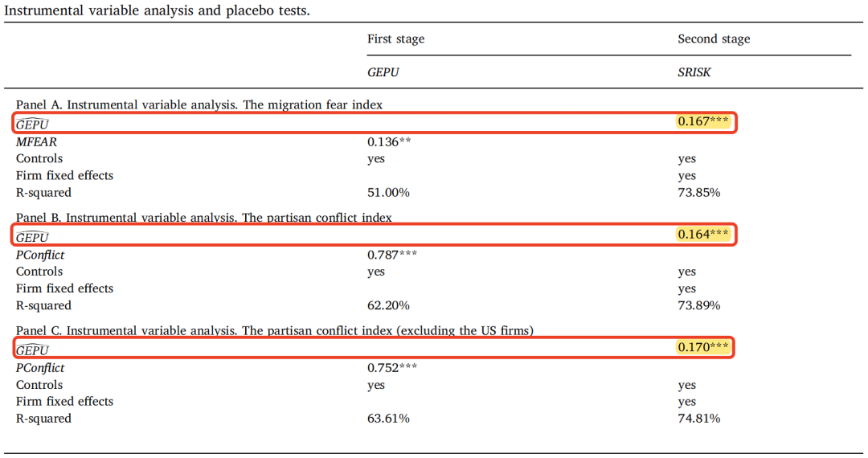Click the highlighted 0.167*** coefficient in Panel A
The height and width of the screenshot is (458, 868).
tap(703, 121)
